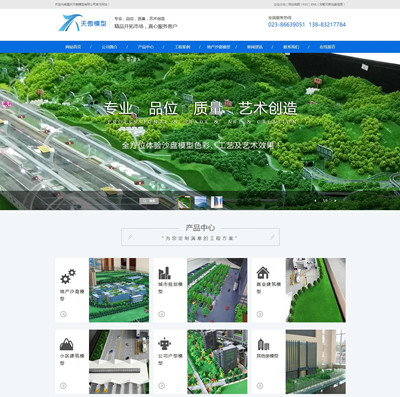Click the RSS link in top bar
The image size is (400, 397).
pyautogui.click(x=305, y=4)
